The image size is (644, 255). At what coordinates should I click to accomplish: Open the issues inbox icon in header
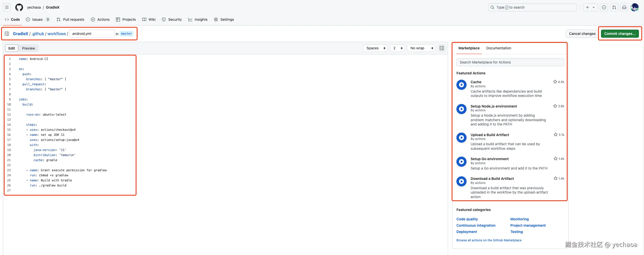click(x=604, y=7)
